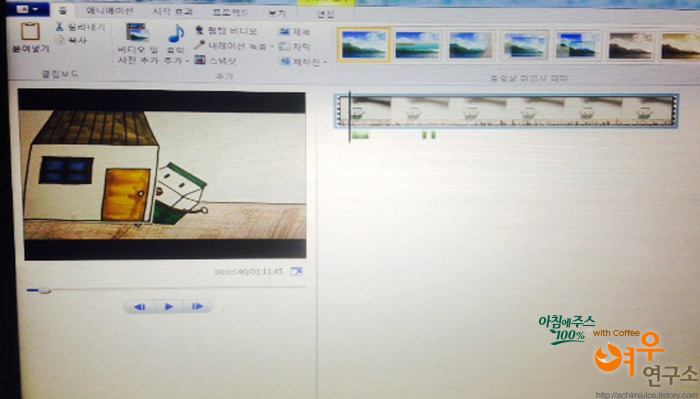Select the first highlighted AutoMovie theme thumbnail
700x399 pixels.
(364, 45)
